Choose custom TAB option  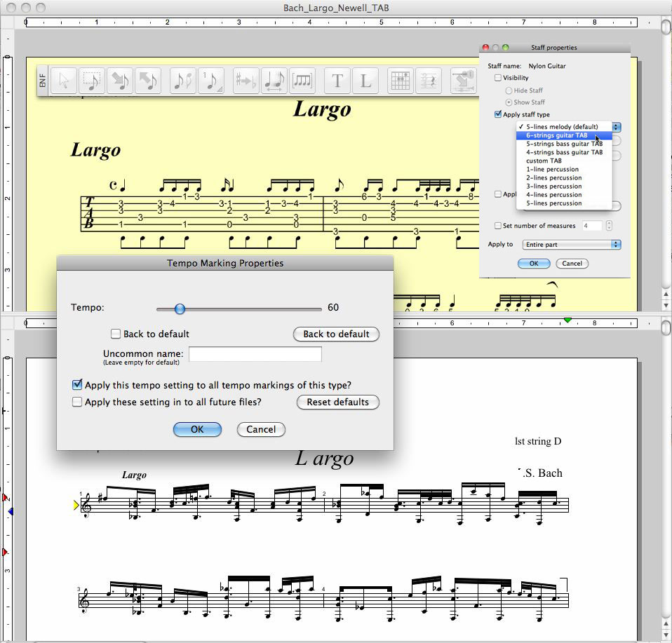click(564, 161)
